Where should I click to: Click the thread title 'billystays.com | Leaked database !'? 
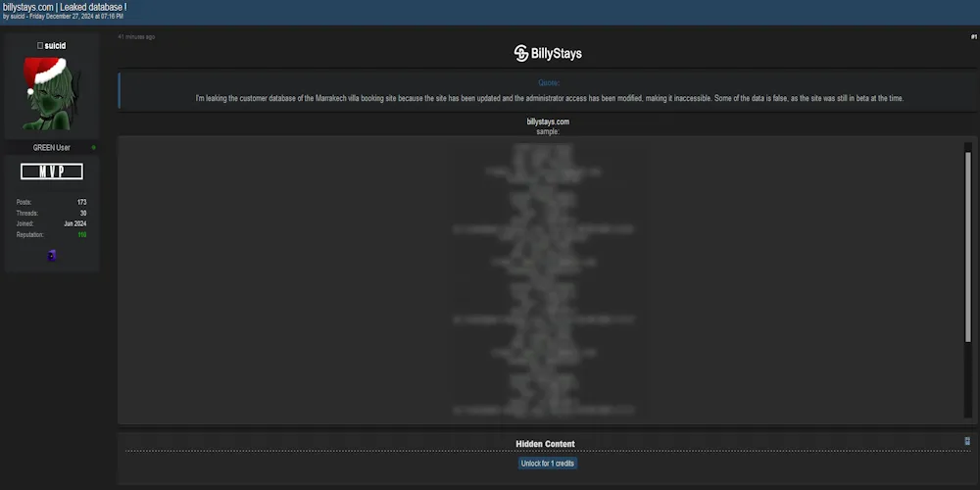tap(65, 7)
